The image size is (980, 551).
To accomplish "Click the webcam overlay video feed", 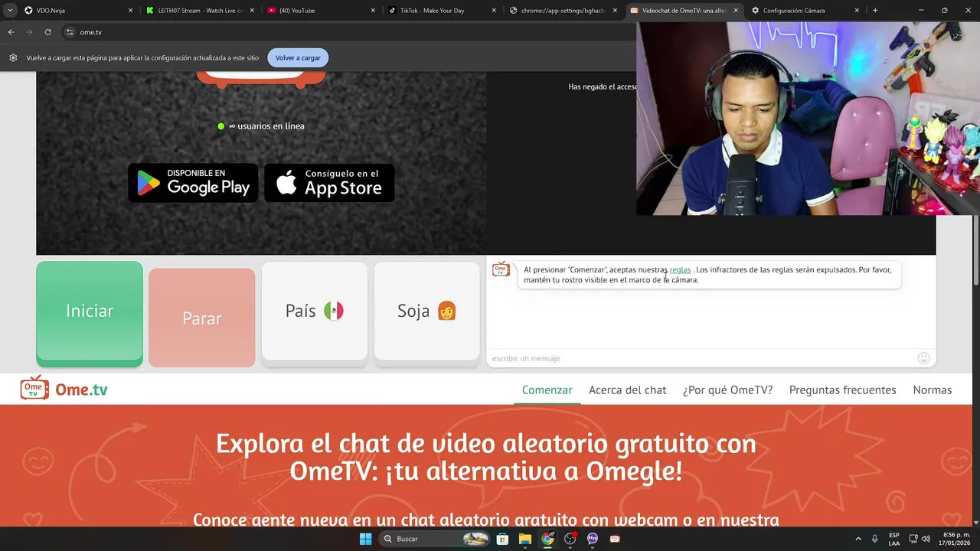I will [808, 118].
